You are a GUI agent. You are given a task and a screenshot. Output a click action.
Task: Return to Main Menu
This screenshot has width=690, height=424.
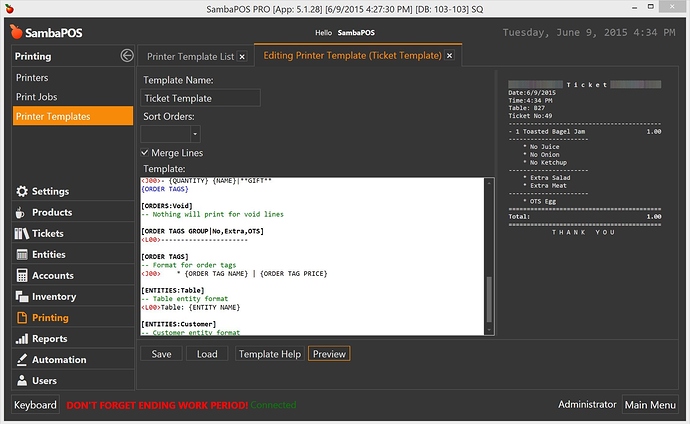650,405
